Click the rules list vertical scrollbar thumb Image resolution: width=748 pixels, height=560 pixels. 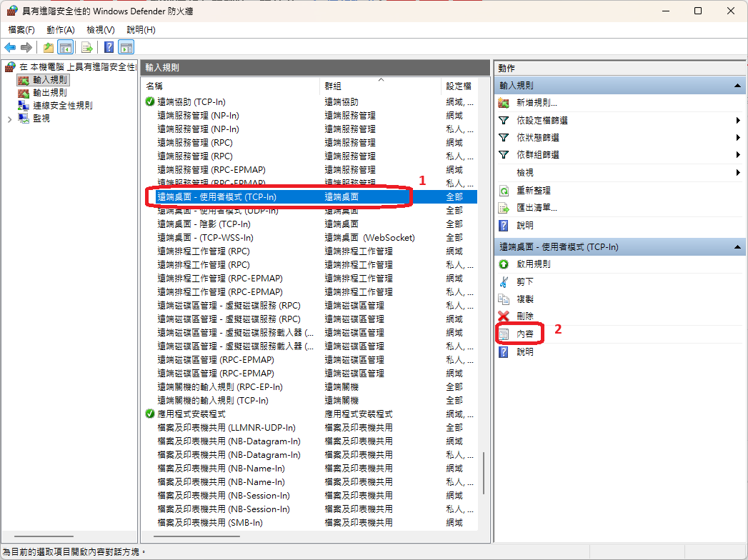pos(484,479)
